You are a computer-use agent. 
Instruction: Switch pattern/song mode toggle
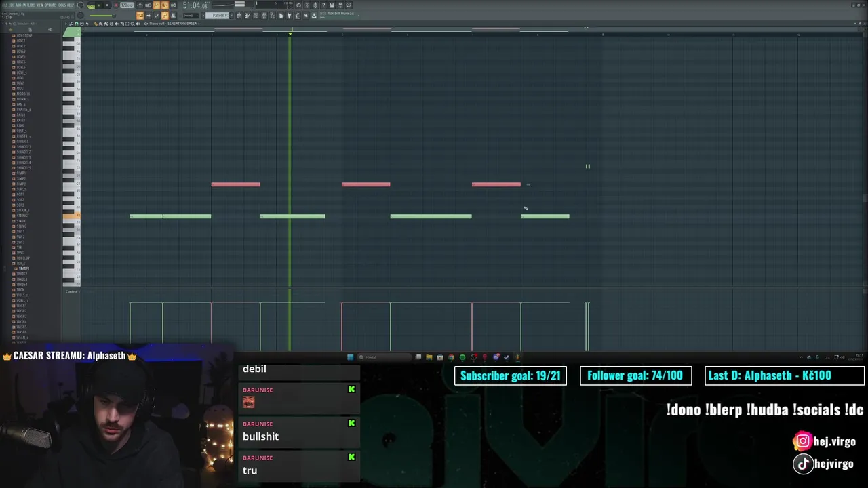91,5
